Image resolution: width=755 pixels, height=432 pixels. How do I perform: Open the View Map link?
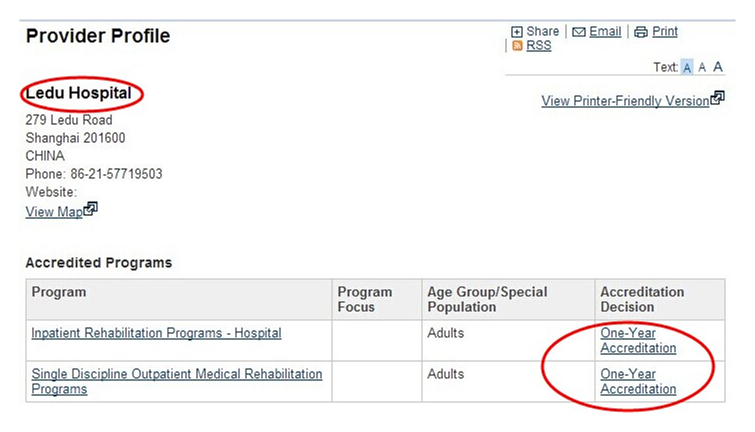(53, 212)
